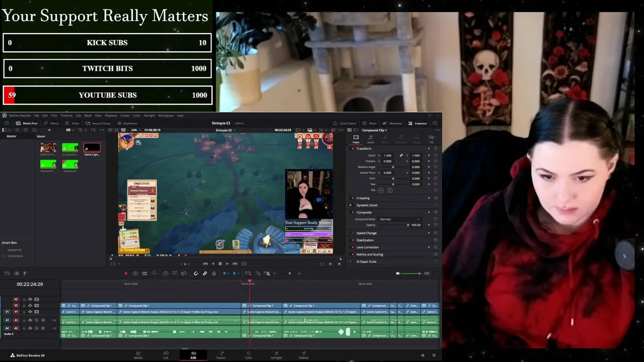Toggle the Transform section enable dot
Screen dimensions: 644x362
tap(353, 149)
